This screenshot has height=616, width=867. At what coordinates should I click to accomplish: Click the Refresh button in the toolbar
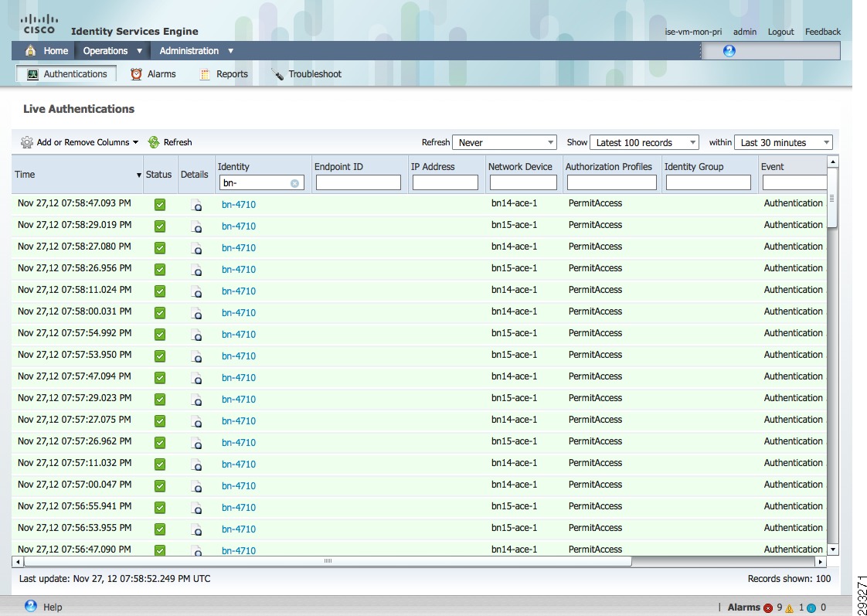(x=170, y=142)
